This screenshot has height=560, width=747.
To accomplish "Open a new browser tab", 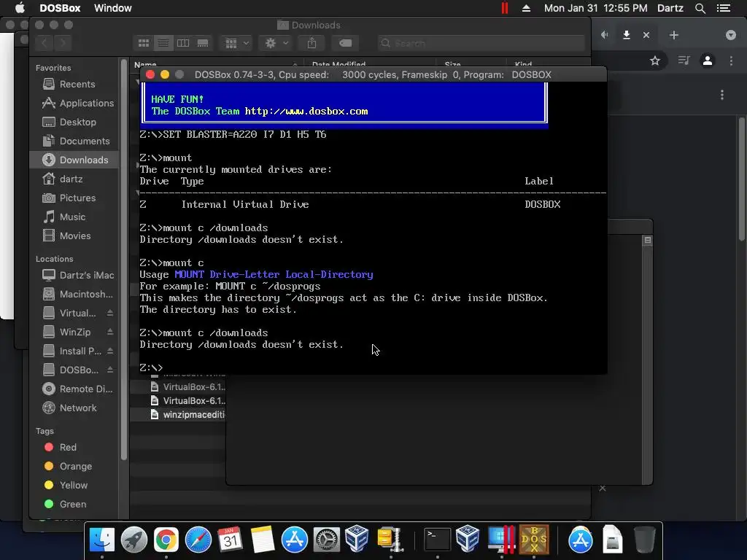I will coord(673,35).
